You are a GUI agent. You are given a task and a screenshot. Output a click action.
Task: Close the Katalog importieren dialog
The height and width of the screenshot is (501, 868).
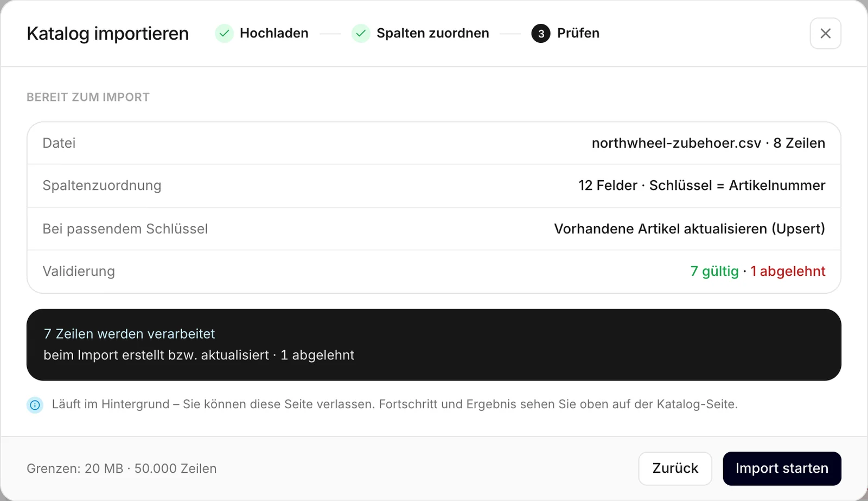825,34
